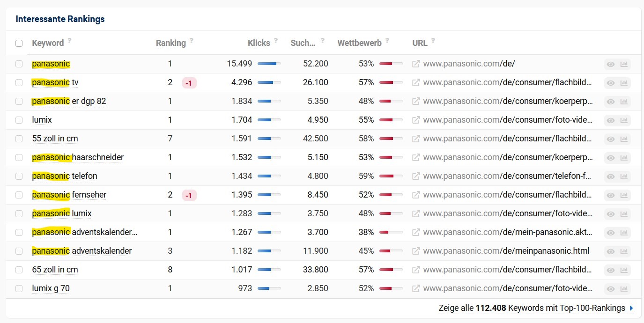Image resolution: width=644 pixels, height=323 pixels.
Task: Open external link icon in panasonic telefon row
Action: click(x=416, y=176)
